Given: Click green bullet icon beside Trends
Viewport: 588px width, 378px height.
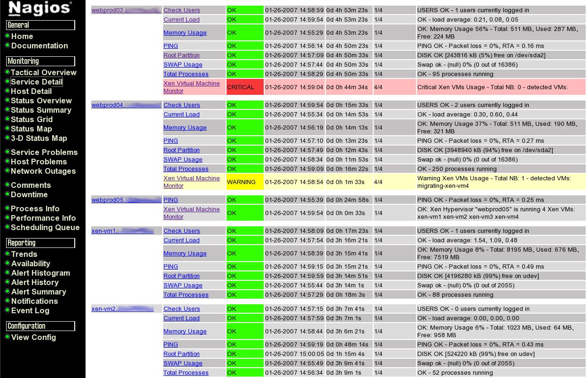Looking at the screenshot, I should 8,254.
